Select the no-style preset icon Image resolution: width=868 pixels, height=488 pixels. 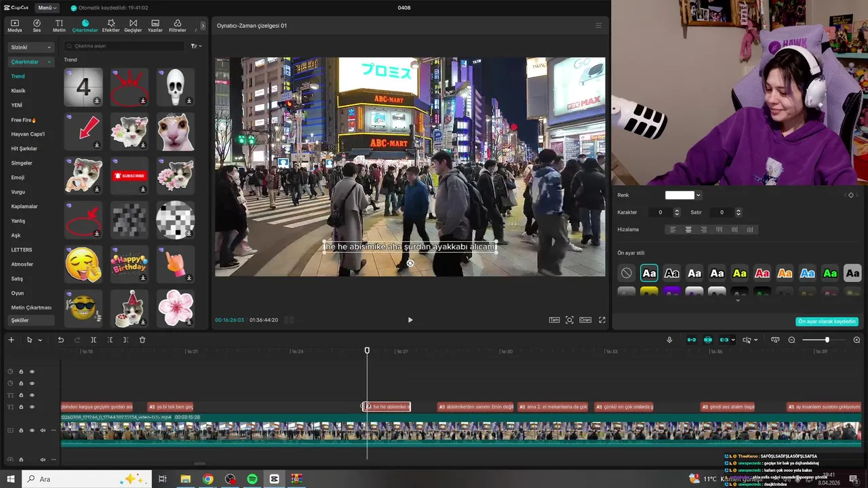627,273
